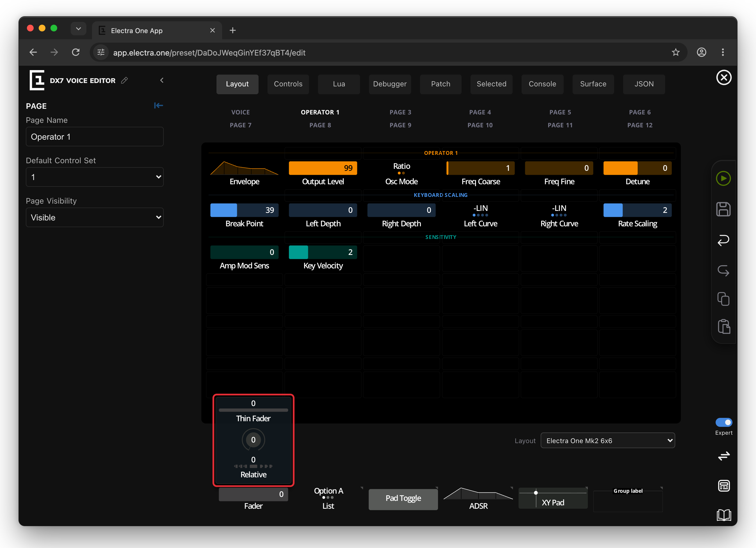Viewport: 756px width, 548px height.
Task: Click the browser forward arrow
Action: click(54, 52)
